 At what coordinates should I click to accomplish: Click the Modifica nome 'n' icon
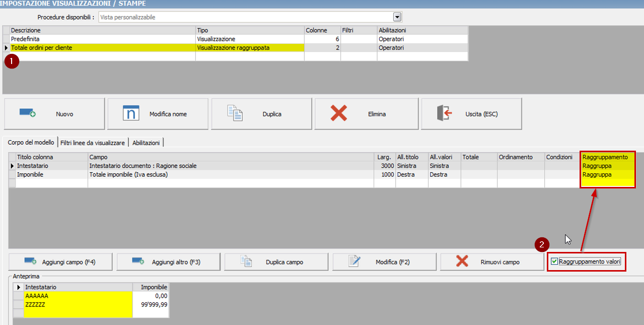131,113
